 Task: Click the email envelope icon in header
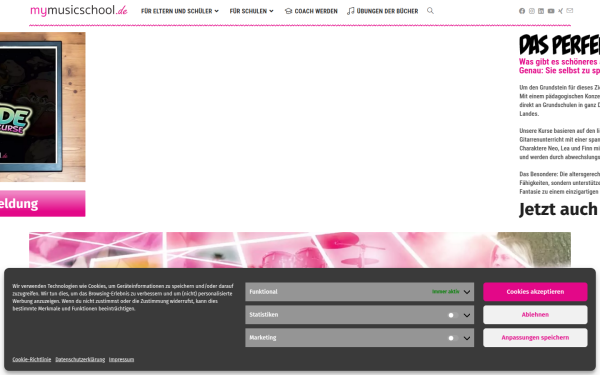pyautogui.click(x=569, y=11)
